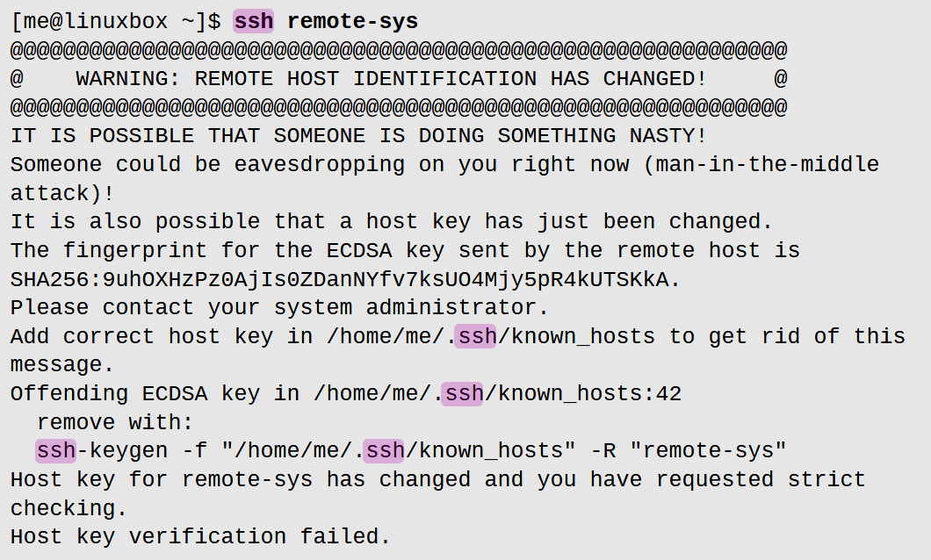Click the -f flag in the keygen command
The width and height of the screenshot is (931, 560).
(194, 451)
